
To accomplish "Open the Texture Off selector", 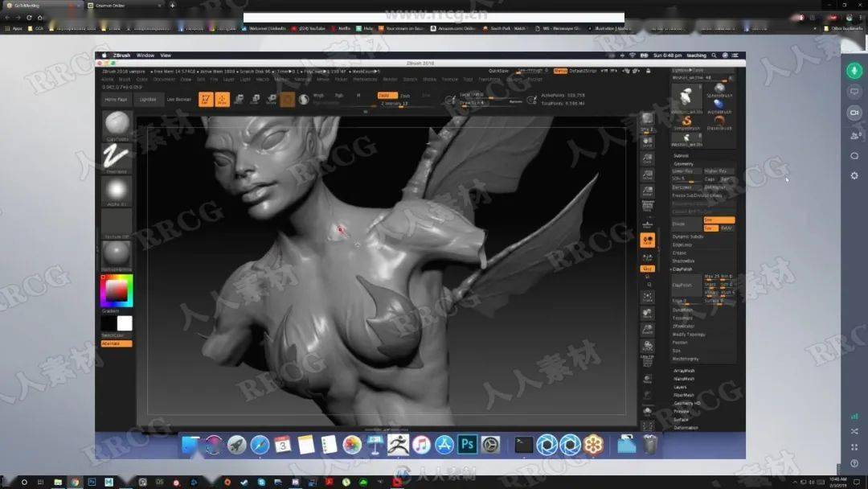I will (117, 223).
